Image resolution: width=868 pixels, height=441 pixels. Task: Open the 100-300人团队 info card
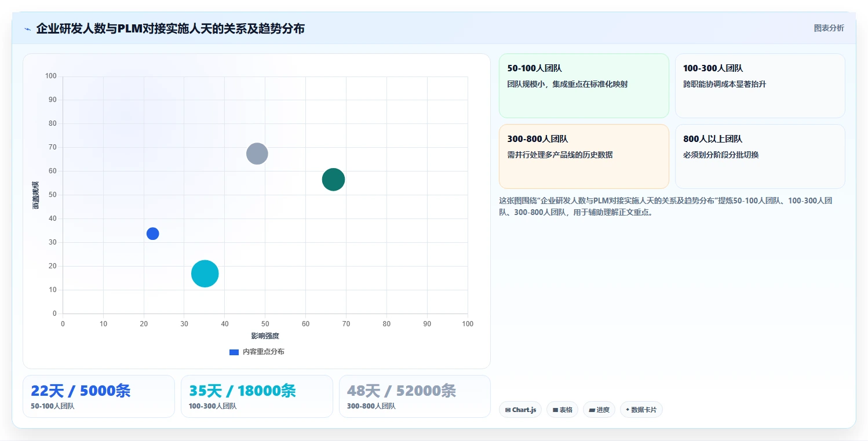click(760, 86)
